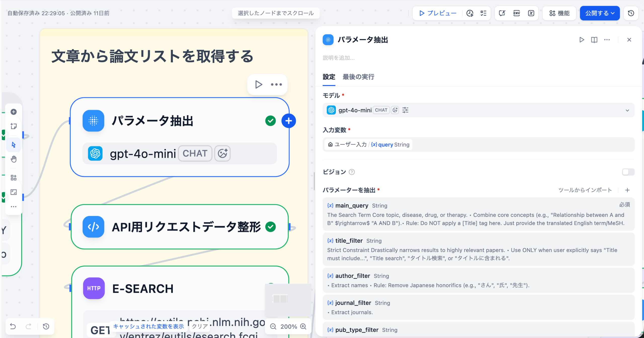This screenshot has height=338, width=644.
Task: Click the zoom in magnifier icon
Action: click(304, 326)
